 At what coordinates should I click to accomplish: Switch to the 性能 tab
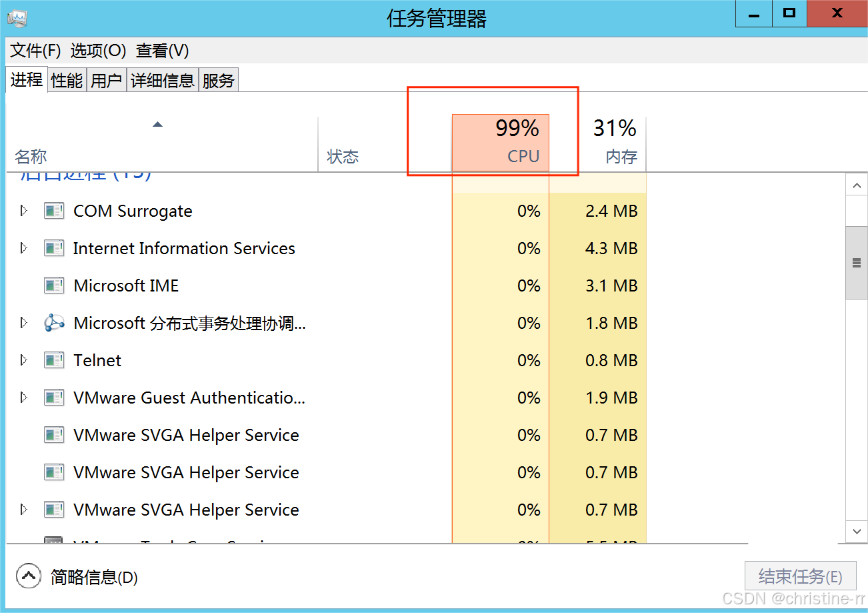coord(67,81)
